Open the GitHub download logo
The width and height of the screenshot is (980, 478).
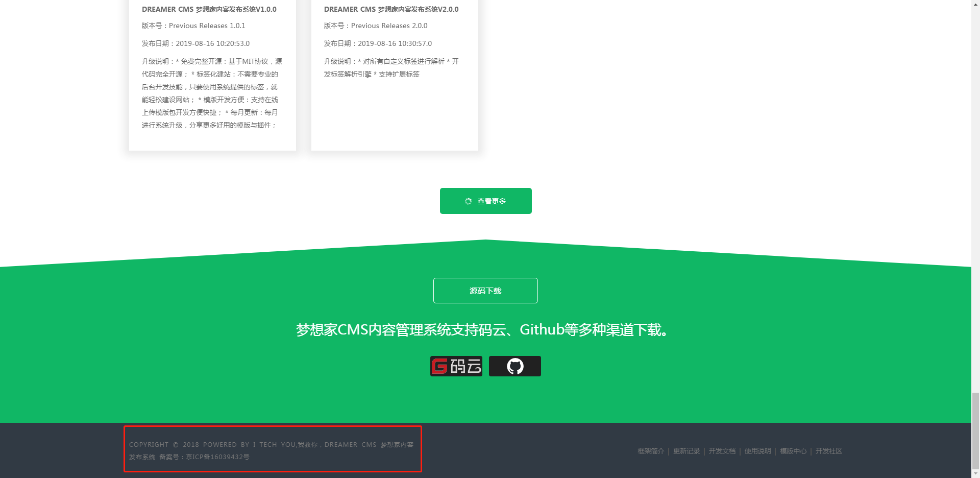(x=515, y=366)
